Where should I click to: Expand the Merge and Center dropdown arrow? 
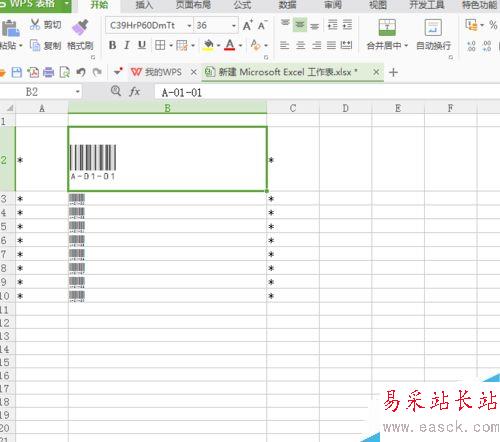[x=406, y=46]
